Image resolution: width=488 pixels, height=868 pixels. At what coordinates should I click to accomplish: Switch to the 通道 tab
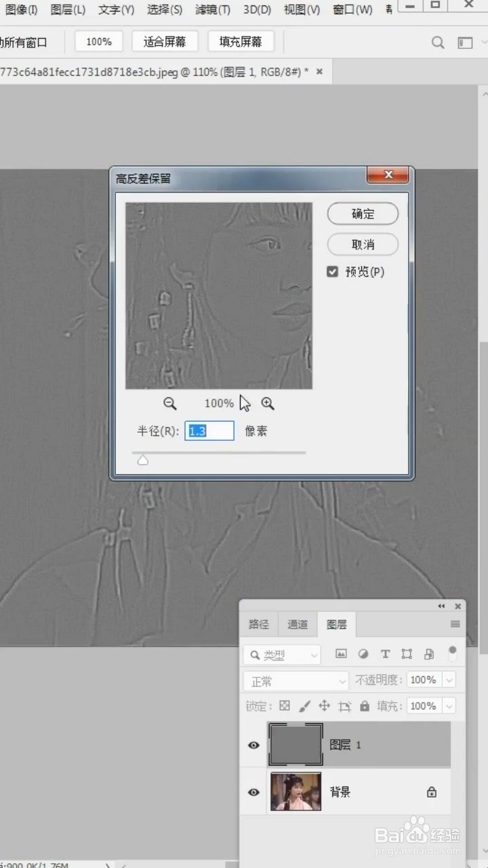coord(298,625)
